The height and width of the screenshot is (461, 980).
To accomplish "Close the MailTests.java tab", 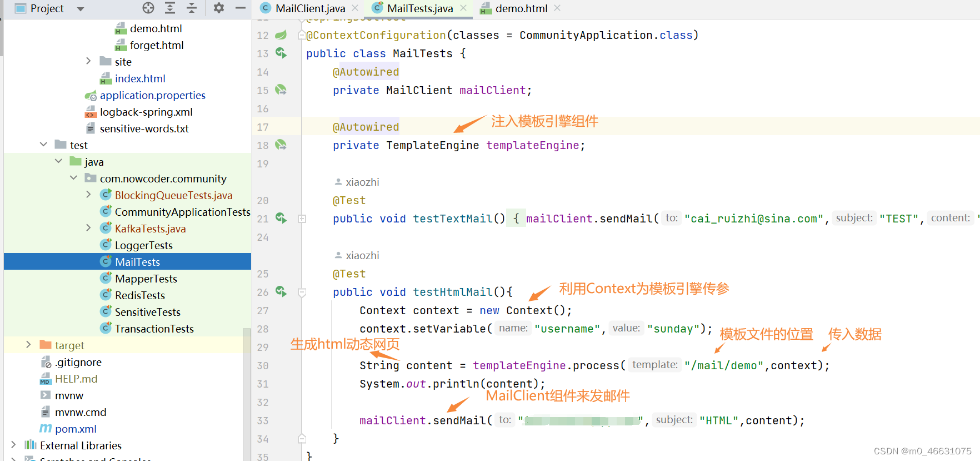I will 463,8.
